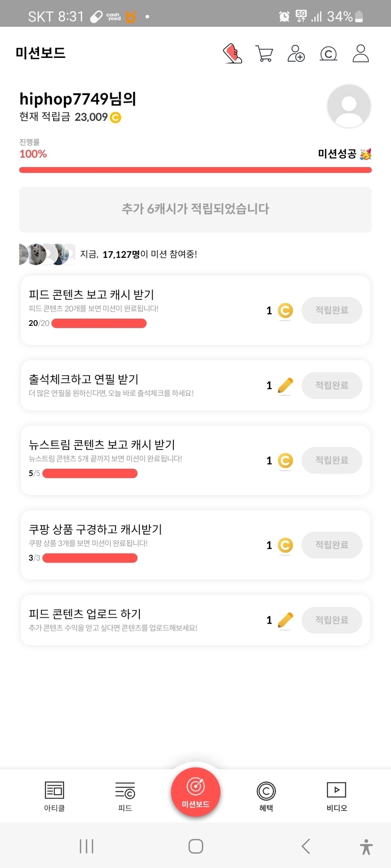Viewport: 391px width, 868px height.
Task: Open the cash coin icon in header
Action: pyautogui.click(x=328, y=54)
